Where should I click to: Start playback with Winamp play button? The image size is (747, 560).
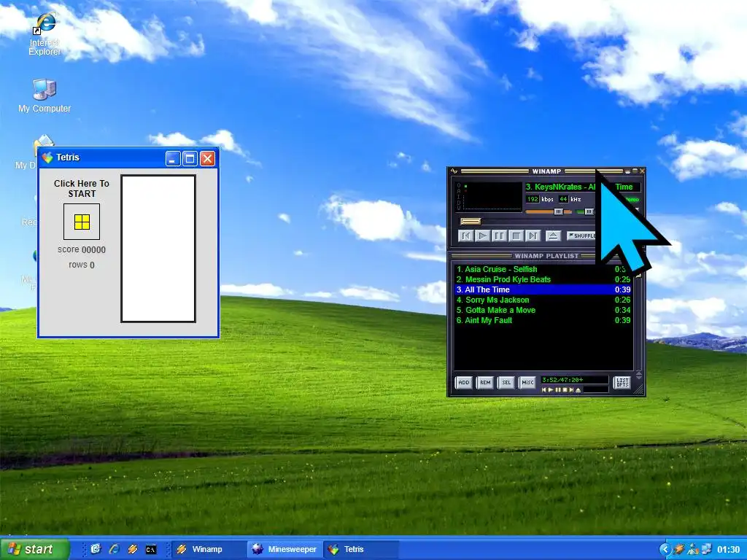(483, 236)
